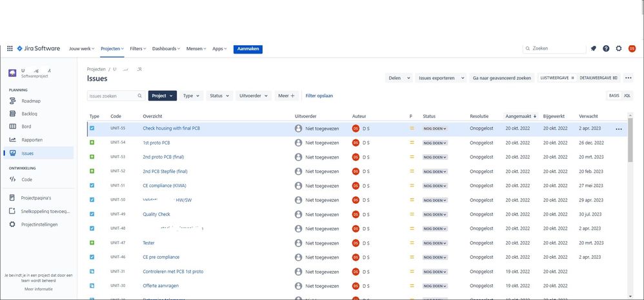Open issue Check housing with final PCB
Screen dimensions: 644x300
pyautogui.click(x=171, y=128)
